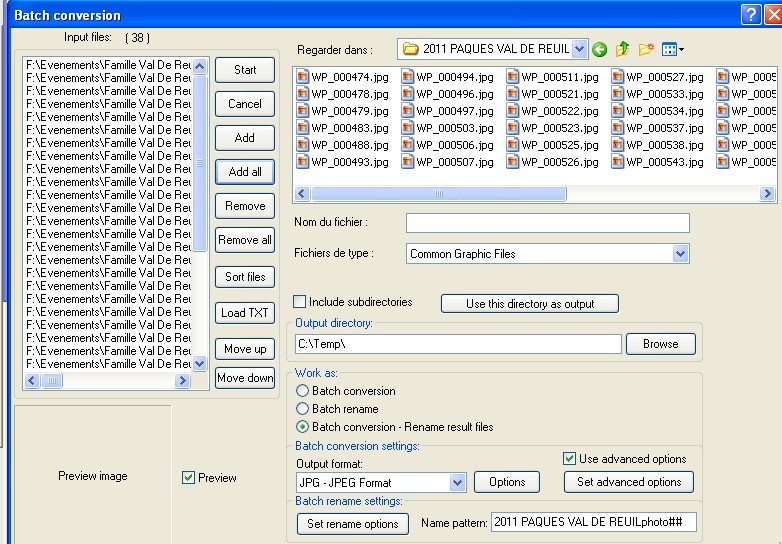This screenshot has height=544, width=782.
Task: Choose the Batch conversion radio button
Action: (303, 391)
